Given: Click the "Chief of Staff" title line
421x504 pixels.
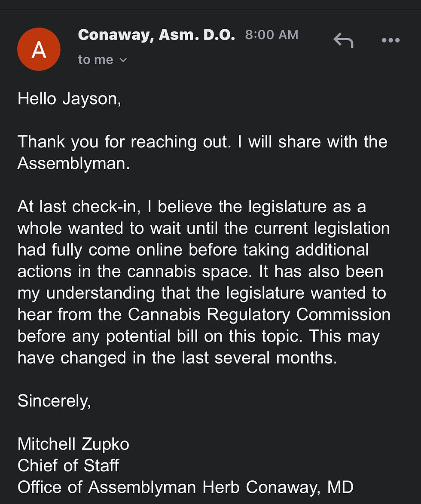Looking at the screenshot, I should (x=68, y=465).
